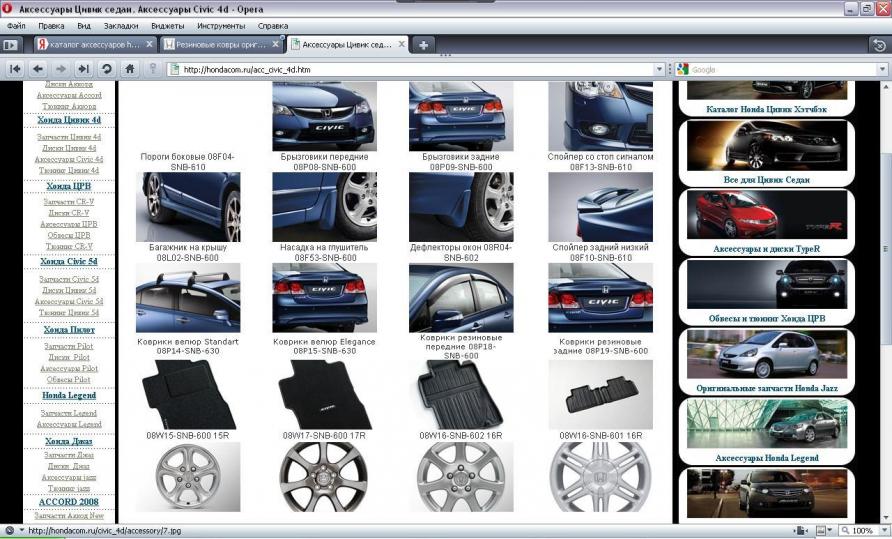This screenshot has height=539, width=892.
Task: Close the Резиновые ковры tab
Action: coord(275,44)
